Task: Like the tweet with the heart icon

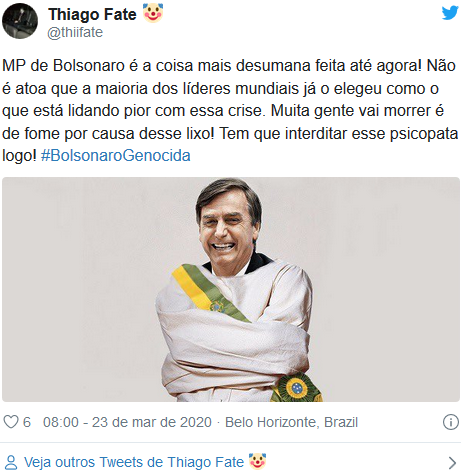Action: point(11,422)
